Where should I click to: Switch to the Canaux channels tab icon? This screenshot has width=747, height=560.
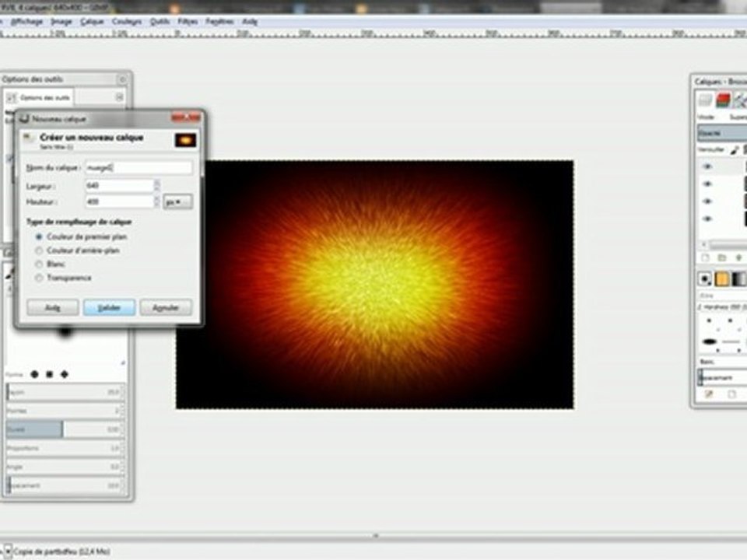click(x=723, y=100)
